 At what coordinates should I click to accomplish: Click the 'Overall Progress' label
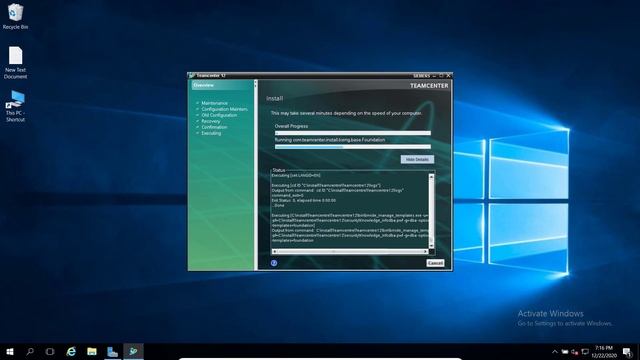291,126
